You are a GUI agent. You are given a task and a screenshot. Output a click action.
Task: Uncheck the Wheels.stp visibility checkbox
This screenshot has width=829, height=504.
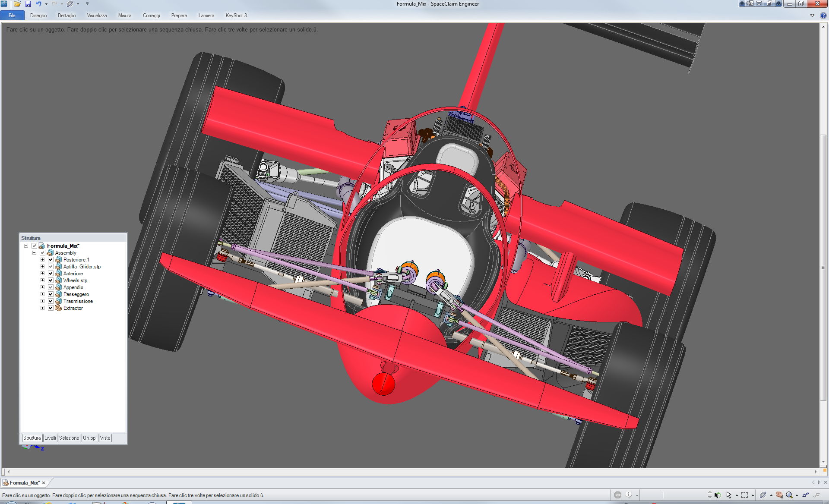[51, 280]
